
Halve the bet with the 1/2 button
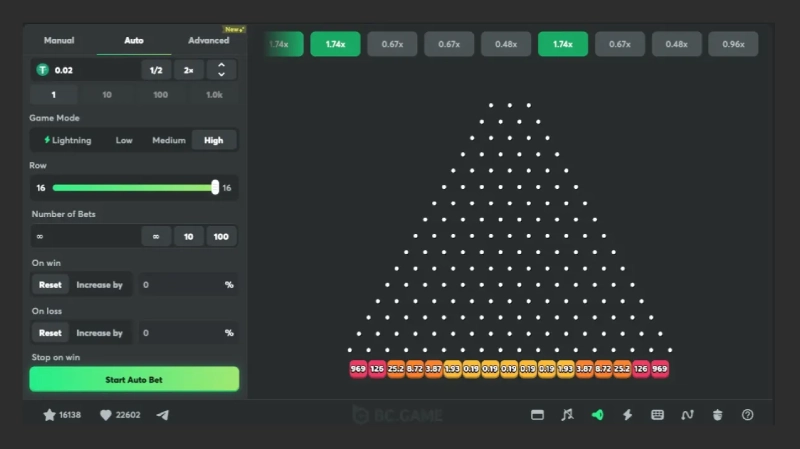156,70
